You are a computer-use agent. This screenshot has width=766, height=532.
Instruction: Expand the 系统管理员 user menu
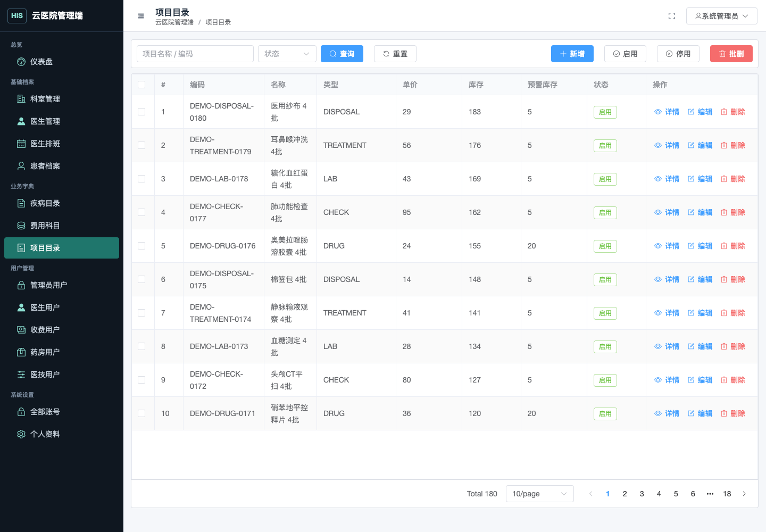point(721,16)
